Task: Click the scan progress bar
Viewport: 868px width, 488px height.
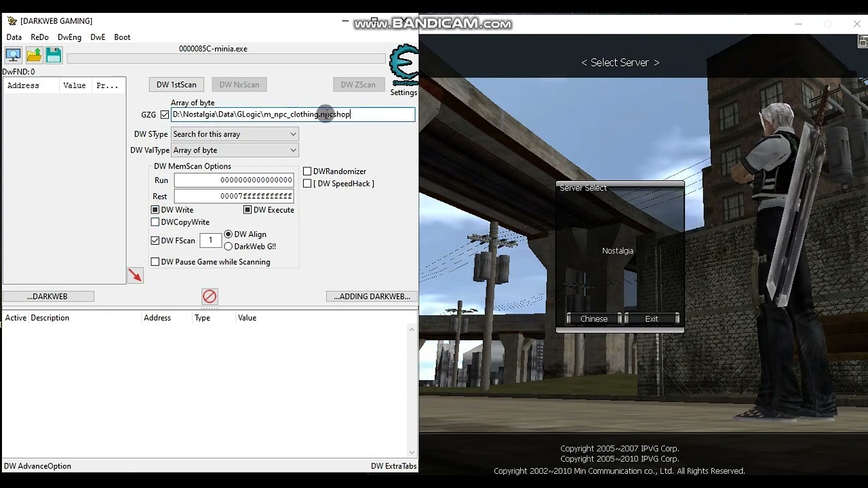Action: click(226, 59)
